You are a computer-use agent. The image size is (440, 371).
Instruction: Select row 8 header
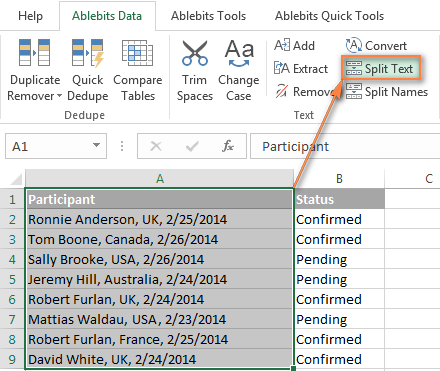[x=12, y=339]
